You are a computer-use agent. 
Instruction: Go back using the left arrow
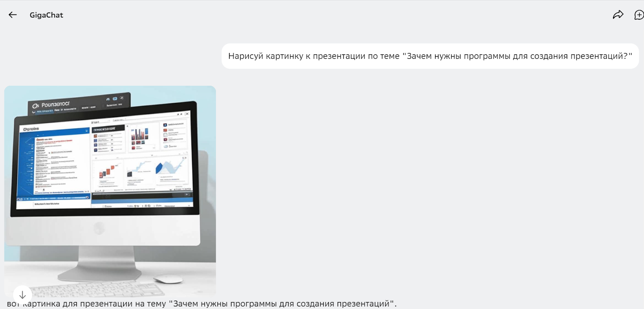(12, 15)
